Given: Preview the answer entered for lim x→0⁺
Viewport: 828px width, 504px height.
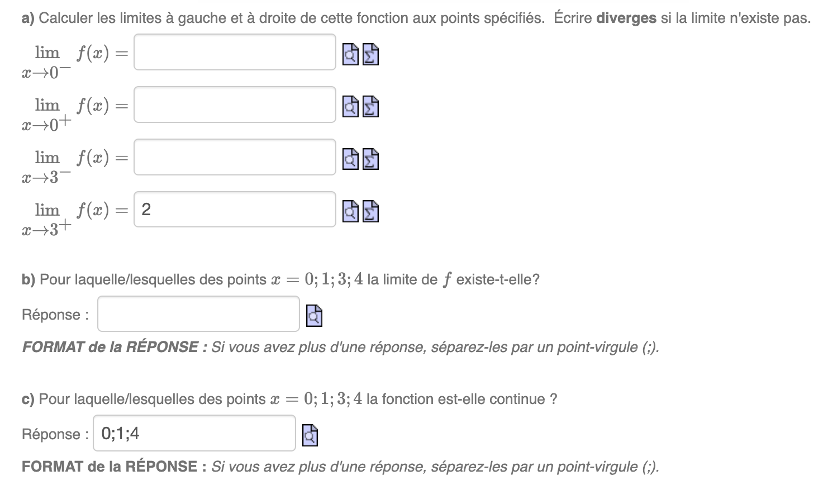Looking at the screenshot, I should click(x=350, y=107).
